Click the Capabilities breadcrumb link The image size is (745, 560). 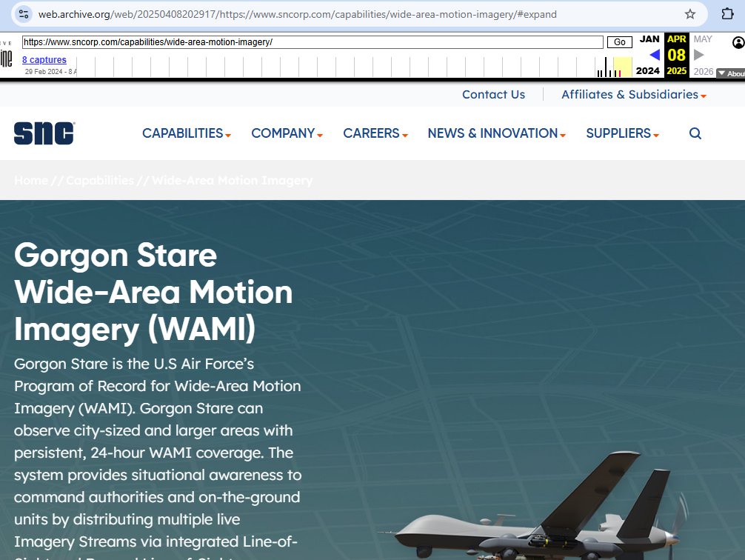(x=100, y=180)
